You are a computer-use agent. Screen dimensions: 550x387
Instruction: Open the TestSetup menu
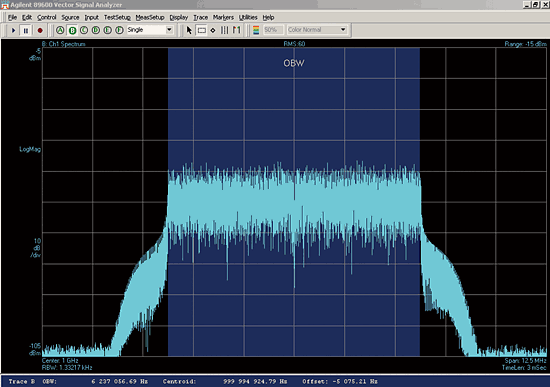point(117,17)
